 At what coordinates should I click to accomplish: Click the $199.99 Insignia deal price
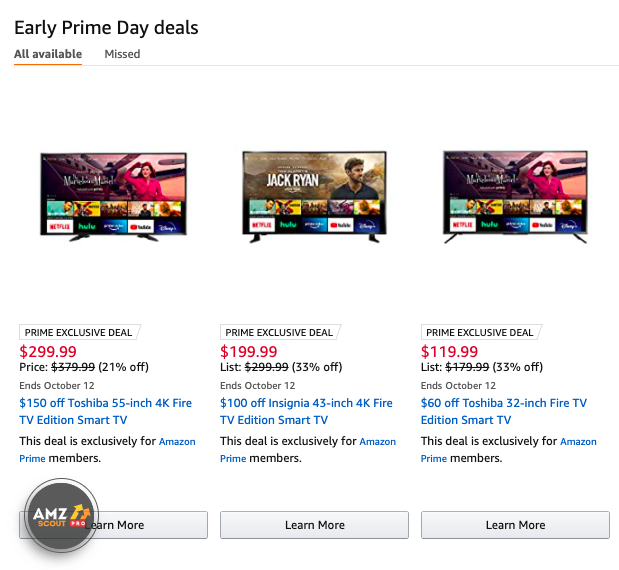[x=249, y=351]
